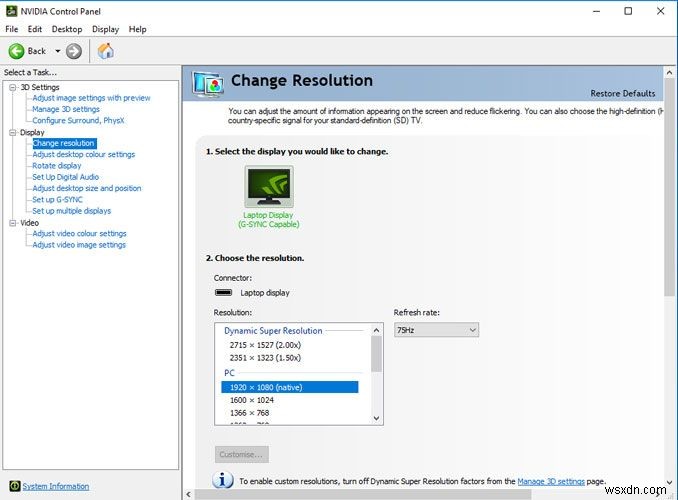Open Set Up Digital Audio task
Viewport: 678px width, 500px height.
tap(65, 177)
